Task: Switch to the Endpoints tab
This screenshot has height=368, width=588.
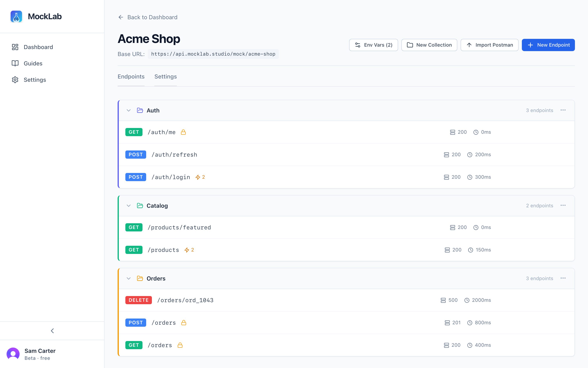Action: tap(131, 77)
